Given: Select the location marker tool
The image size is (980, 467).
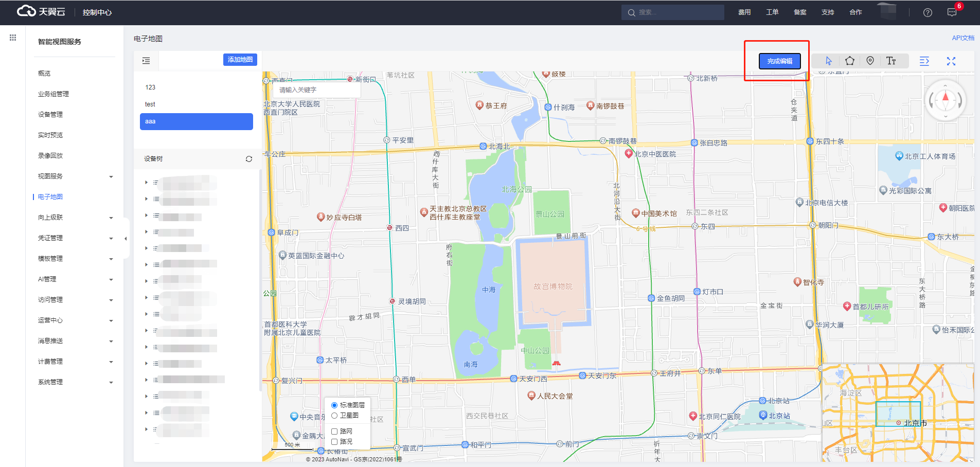Looking at the screenshot, I should click(x=870, y=61).
